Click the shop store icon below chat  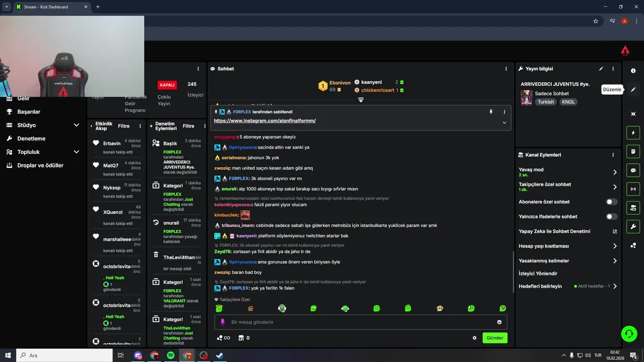tap(241, 338)
